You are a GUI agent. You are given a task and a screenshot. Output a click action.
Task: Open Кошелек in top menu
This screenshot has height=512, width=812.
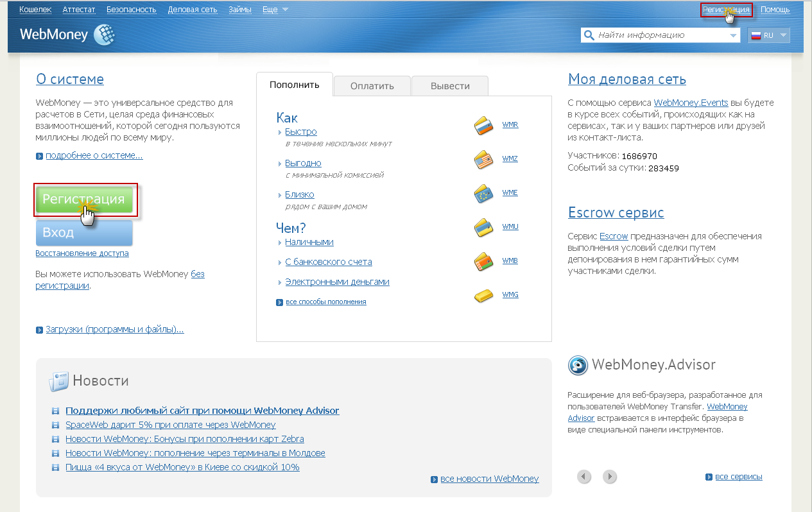coord(36,10)
